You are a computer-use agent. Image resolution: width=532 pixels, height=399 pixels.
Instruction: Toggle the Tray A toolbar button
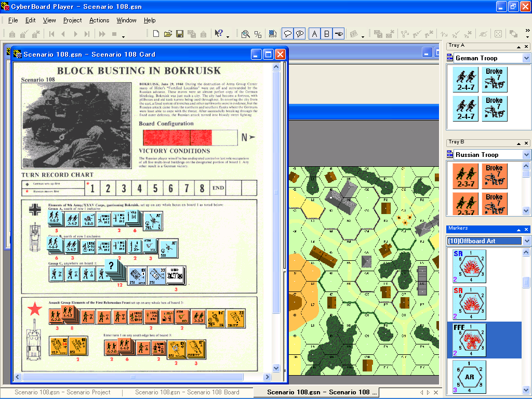point(314,34)
